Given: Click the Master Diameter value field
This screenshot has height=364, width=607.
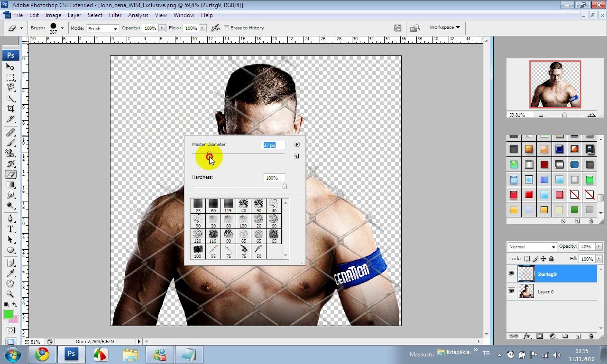Looking at the screenshot, I should pos(274,145).
